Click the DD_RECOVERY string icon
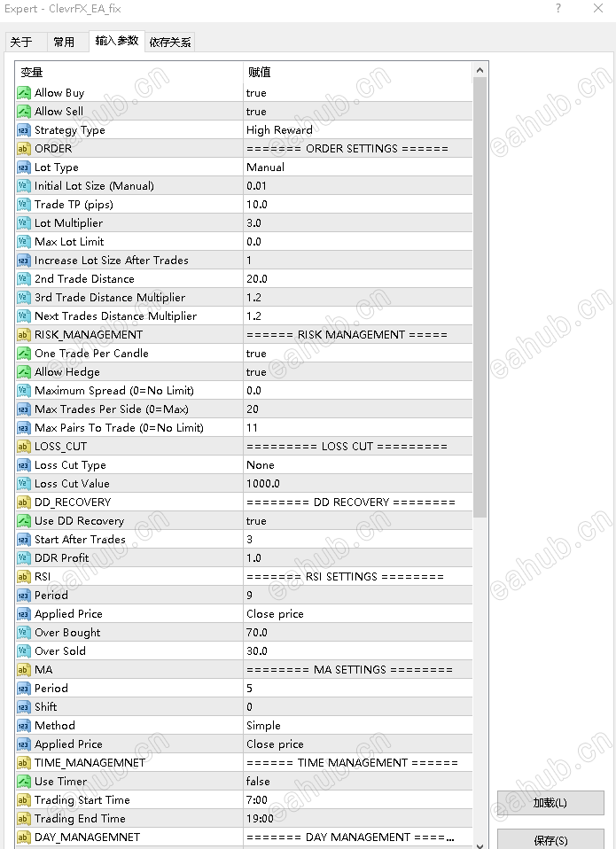 [23, 502]
